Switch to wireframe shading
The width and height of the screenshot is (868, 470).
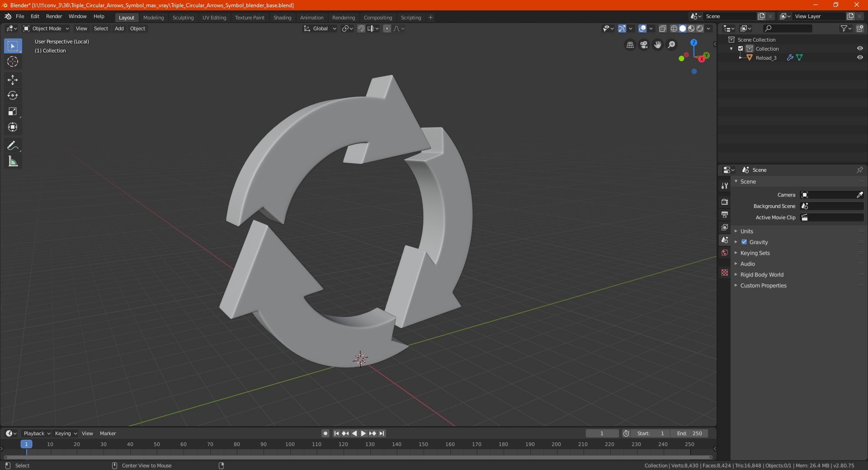coord(674,28)
